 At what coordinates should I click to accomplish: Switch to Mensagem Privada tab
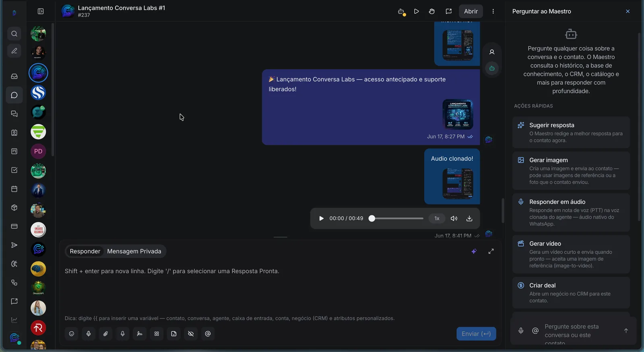134,251
